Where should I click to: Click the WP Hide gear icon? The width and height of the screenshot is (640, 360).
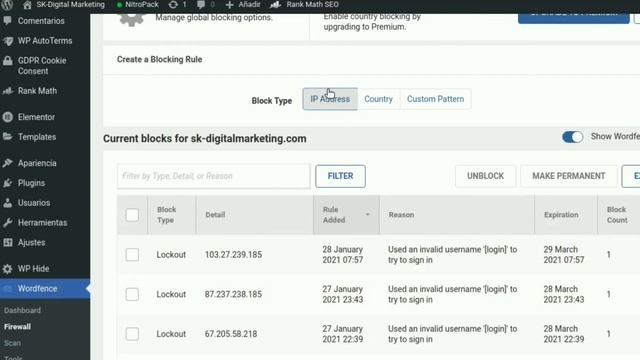(x=7, y=269)
